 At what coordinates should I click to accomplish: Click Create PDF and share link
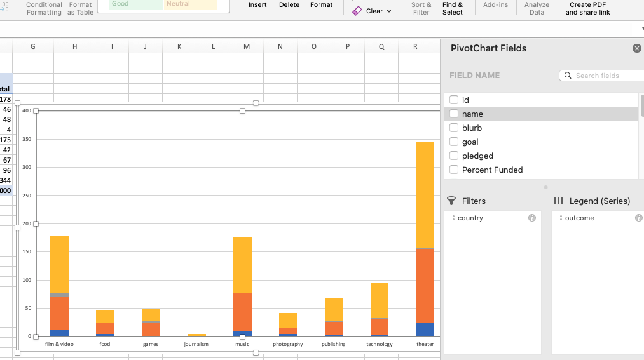pyautogui.click(x=587, y=8)
